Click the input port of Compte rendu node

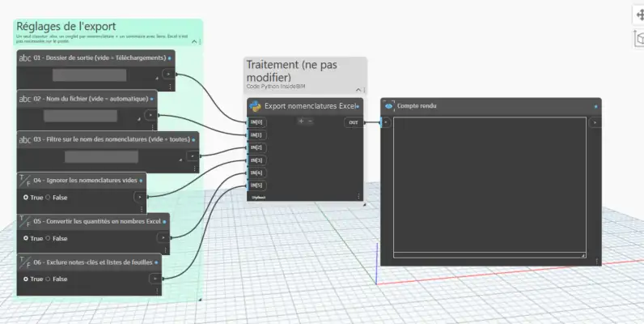(x=385, y=122)
